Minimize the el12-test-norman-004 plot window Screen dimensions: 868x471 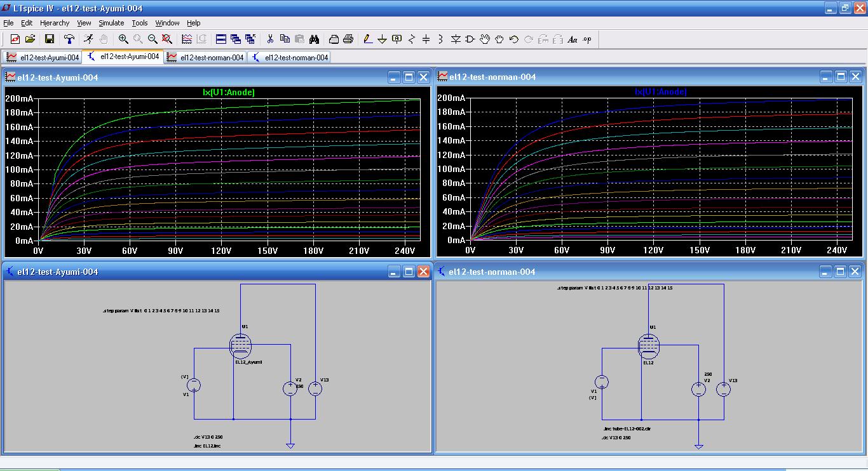(x=825, y=77)
